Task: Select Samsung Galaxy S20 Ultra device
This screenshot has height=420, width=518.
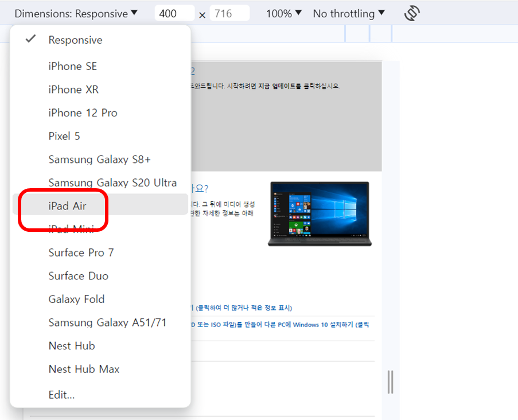Action: pyautogui.click(x=100, y=182)
